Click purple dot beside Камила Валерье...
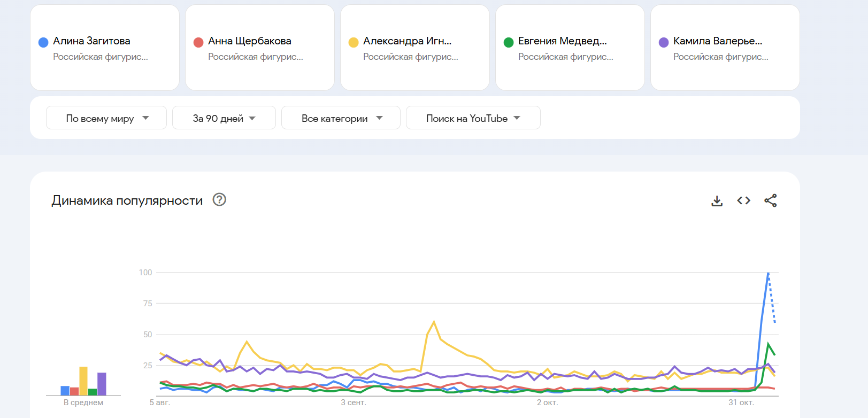 664,43
